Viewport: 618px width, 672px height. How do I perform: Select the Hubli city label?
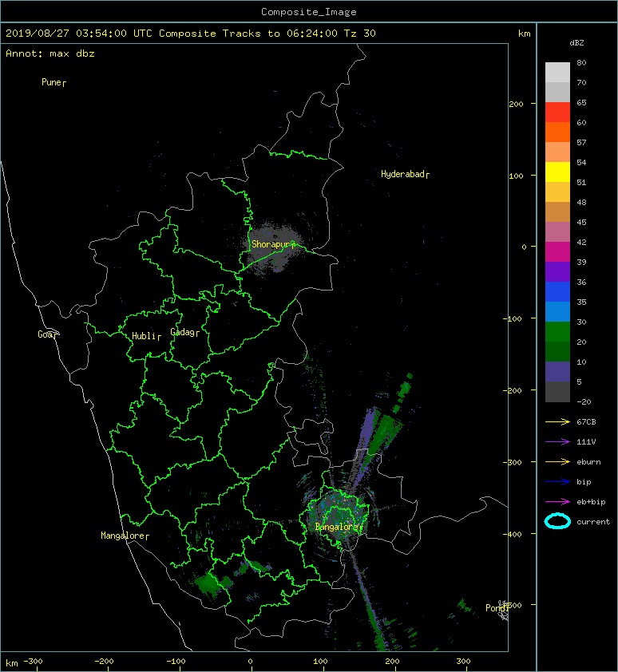146,336
